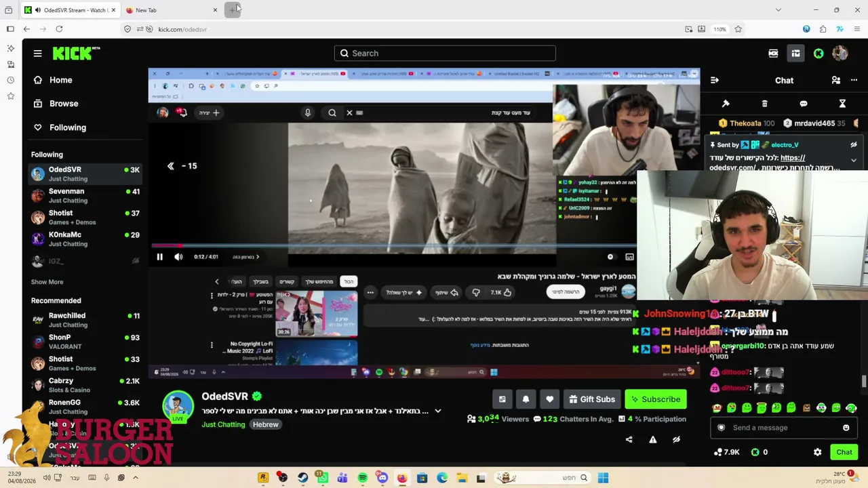Open the green KICKs currency icon
The height and width of the screenshot is (488, 868).
(x=818, y=54)
